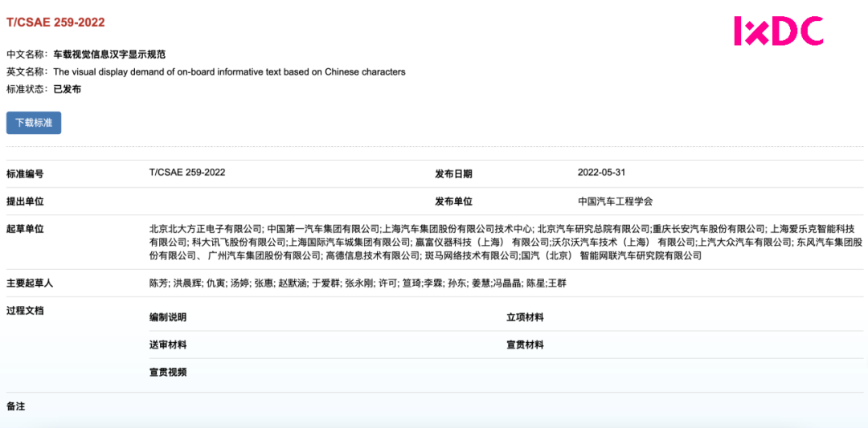868x428 pixels.
Task: Click the 标准编号 row label
Action: (x=25, y=173)
